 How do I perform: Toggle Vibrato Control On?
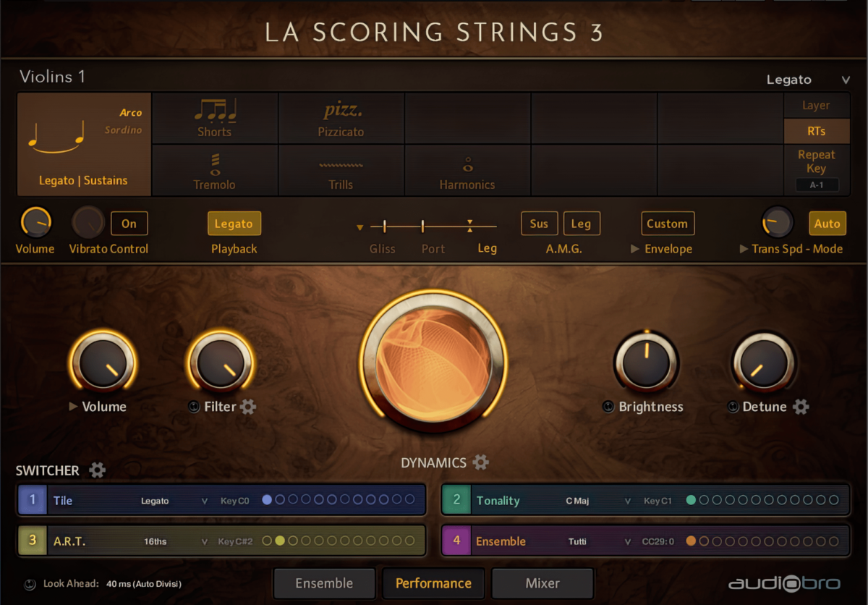click(129, 223)
